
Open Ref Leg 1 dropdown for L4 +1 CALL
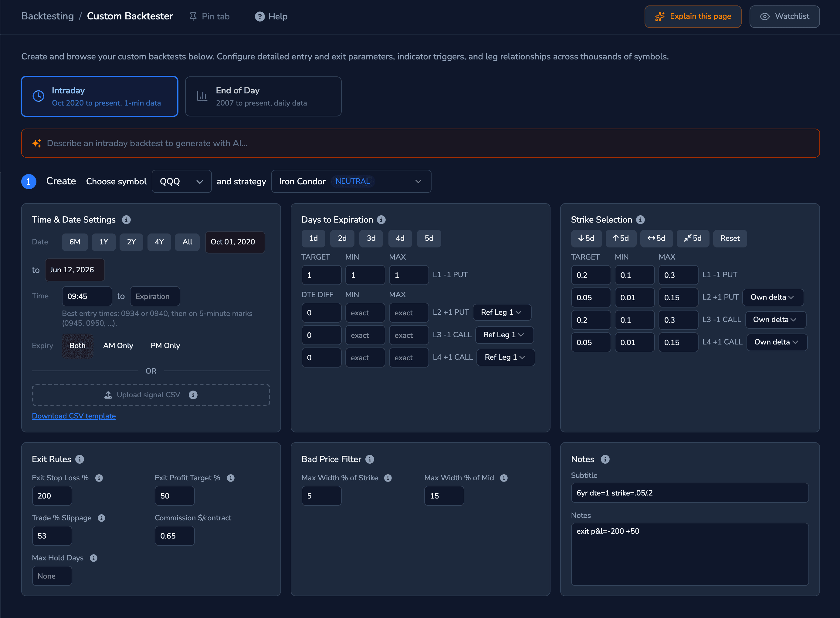(505, 357)
